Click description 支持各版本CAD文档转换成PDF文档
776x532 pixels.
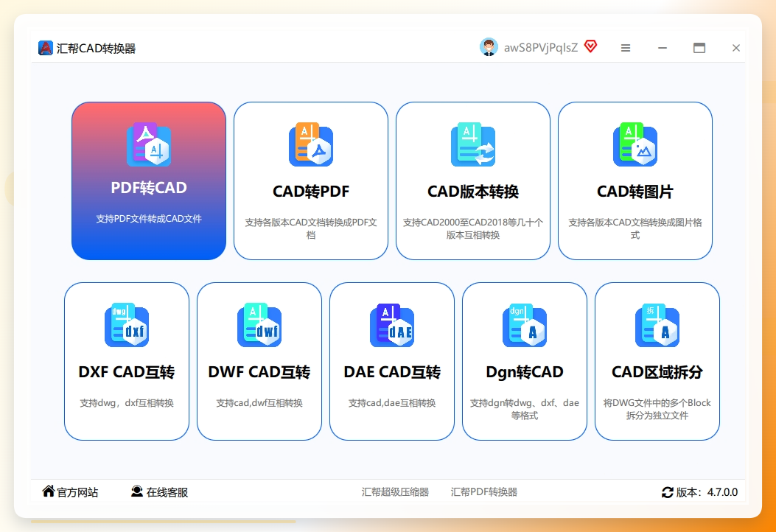tap(311, 228)
